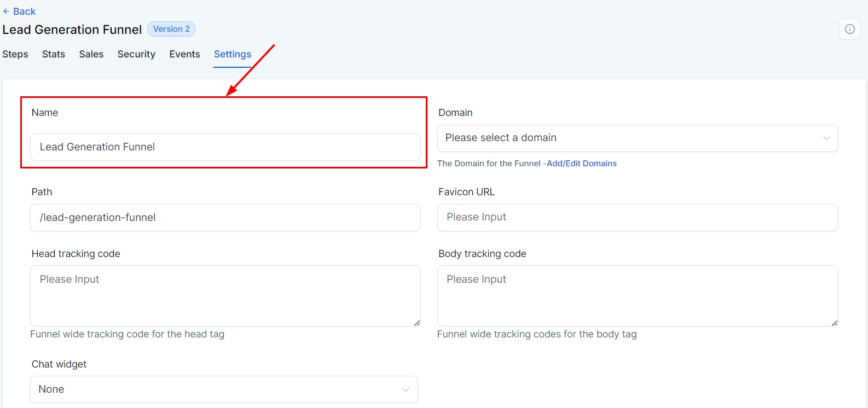Open the Stats tab
The image size is (868, 408).
54,54
